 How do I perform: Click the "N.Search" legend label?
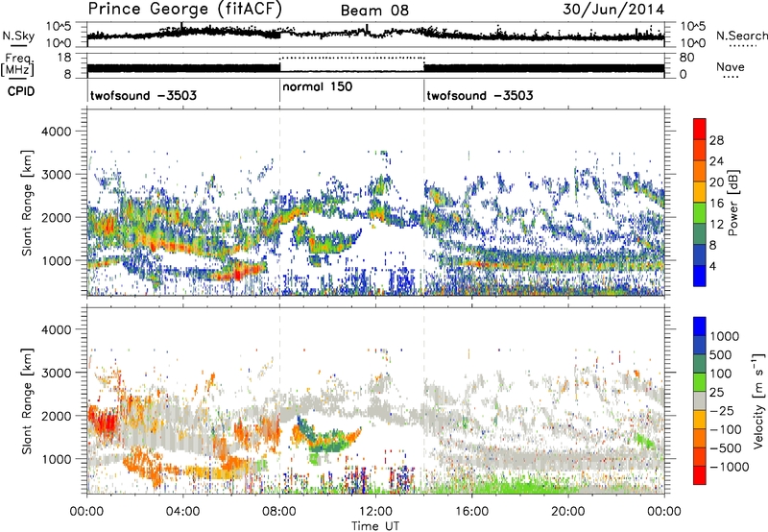741,36
